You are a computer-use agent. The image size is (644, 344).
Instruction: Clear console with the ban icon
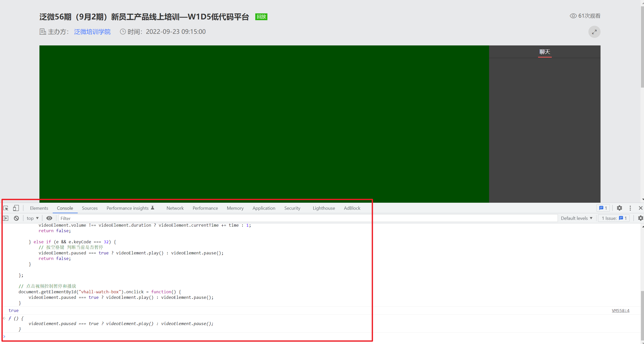click(16, 218)
